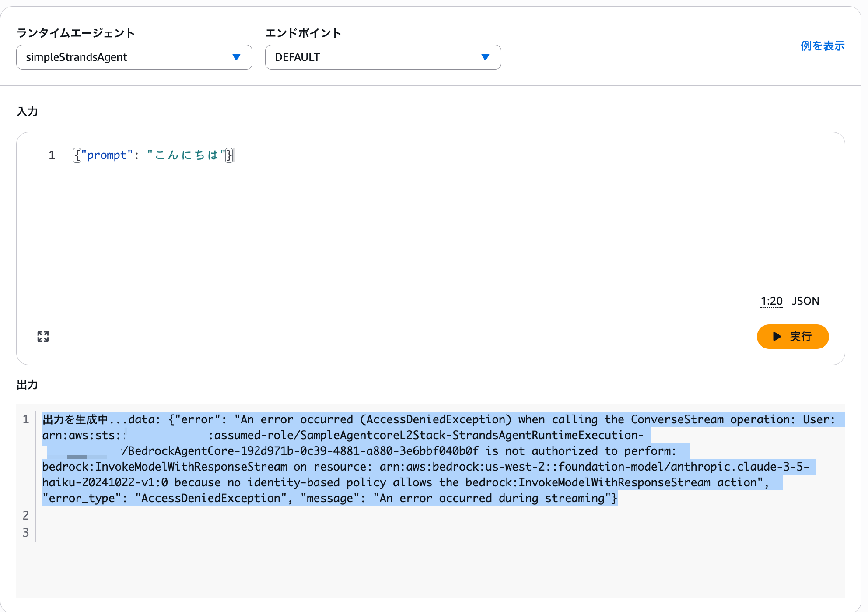Click the JSON language mode label

tap(805, 301)
